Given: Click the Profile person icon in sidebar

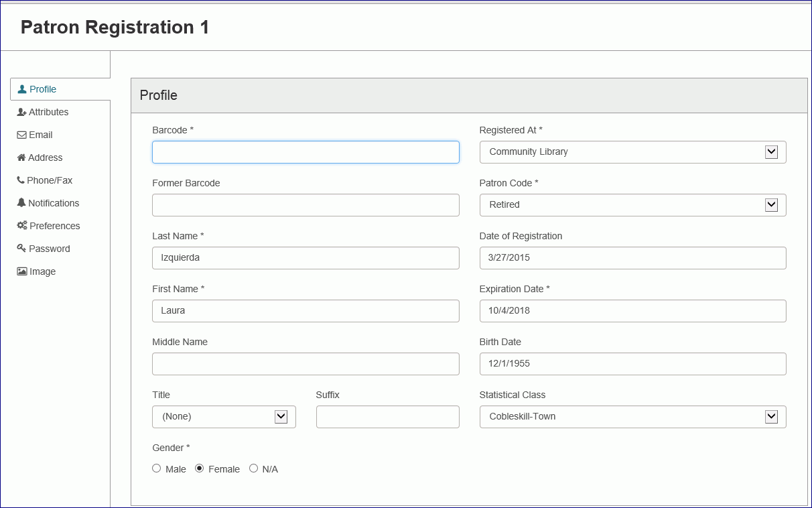Looking at the screenshot, I should coord(22,89).
